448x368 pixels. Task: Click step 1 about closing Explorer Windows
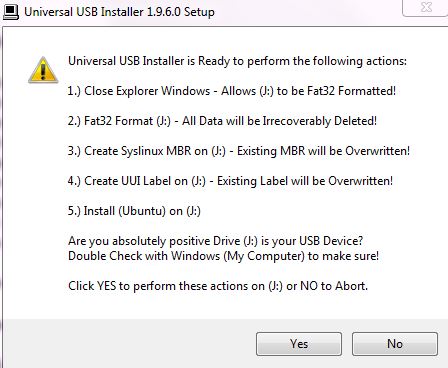pyautogui.click(x=232, y=91)
